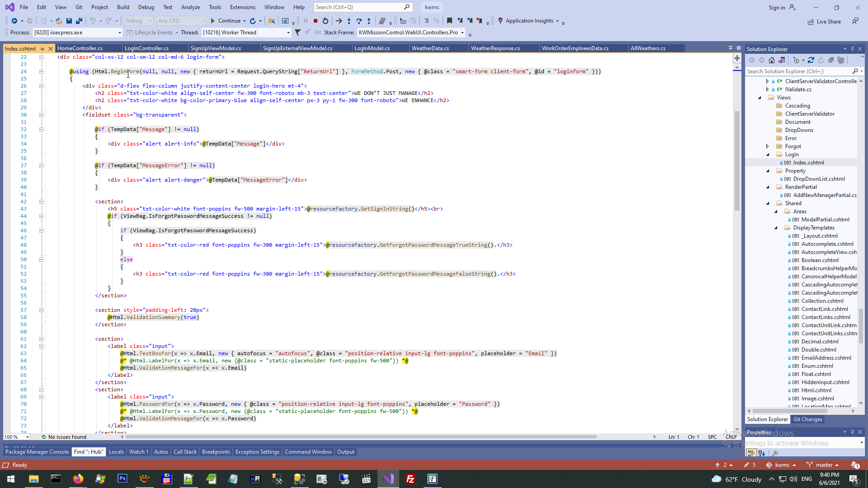
Task: Toggle the Solution Explorer auto-hide pin
Action: [852, 49]
